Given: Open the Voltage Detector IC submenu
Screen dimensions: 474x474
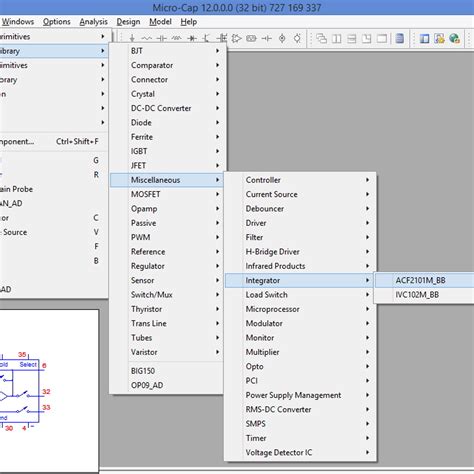Looking at the screenshot, I should (300, 452).
